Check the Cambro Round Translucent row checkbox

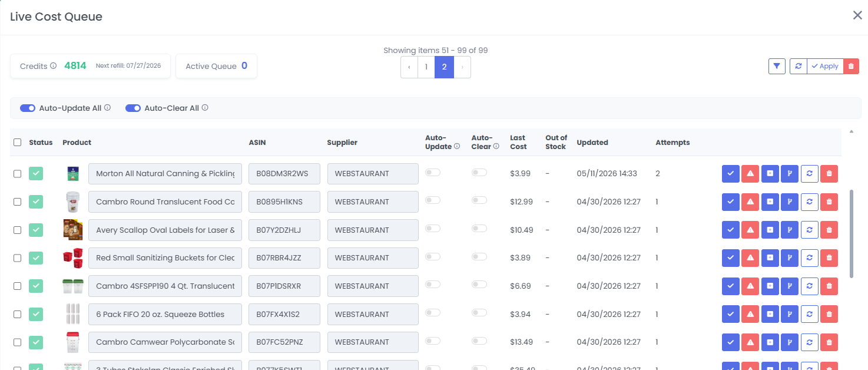coord(17,201)
